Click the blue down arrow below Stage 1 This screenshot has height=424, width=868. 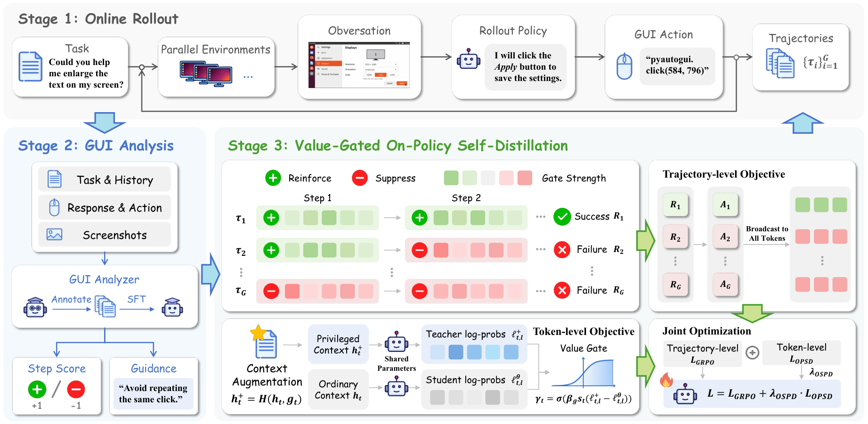[105, 122]
